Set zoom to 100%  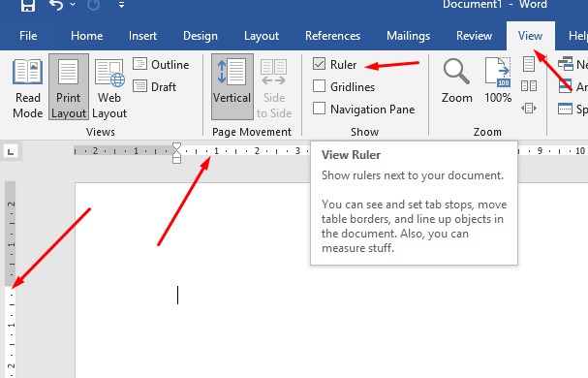point(498,80)
